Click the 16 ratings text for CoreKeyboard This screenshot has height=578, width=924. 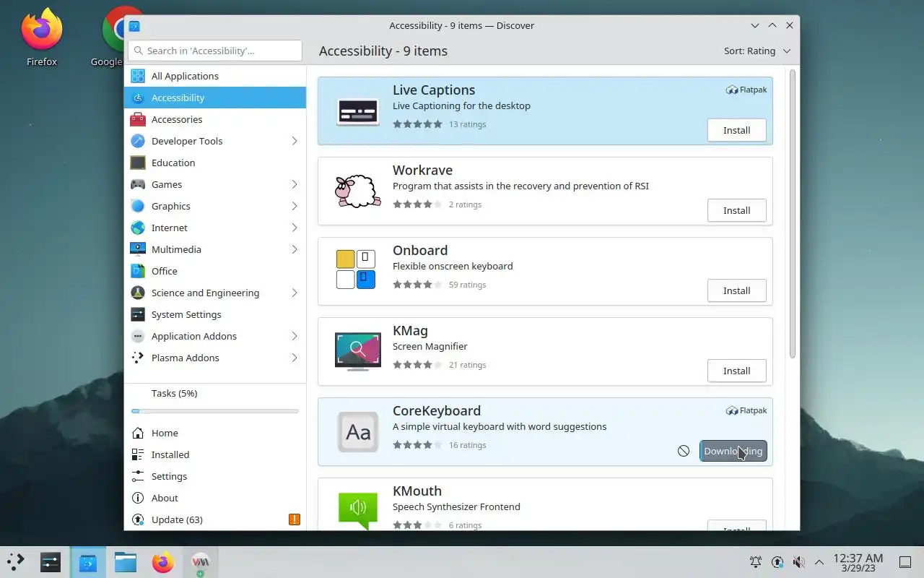pos(467,445)
